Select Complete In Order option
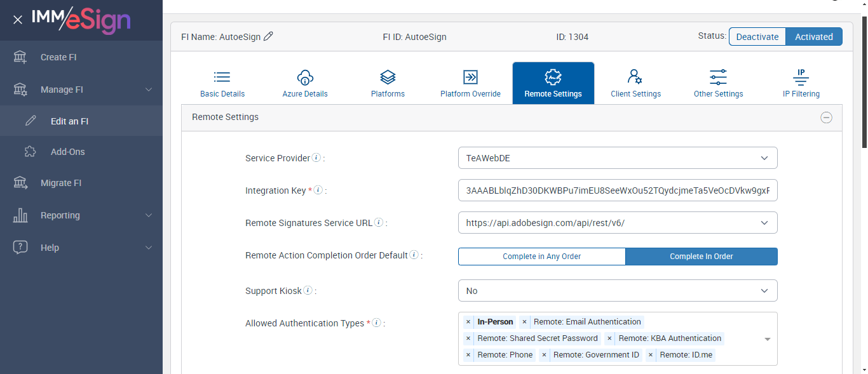The width and height of the screenshot is (868, 374). pos(701,257)
